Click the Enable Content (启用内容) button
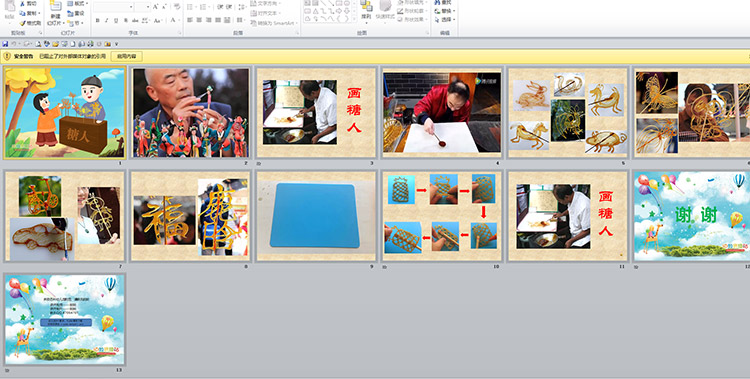This screenshot has height=379, width=750. (127, 56)
